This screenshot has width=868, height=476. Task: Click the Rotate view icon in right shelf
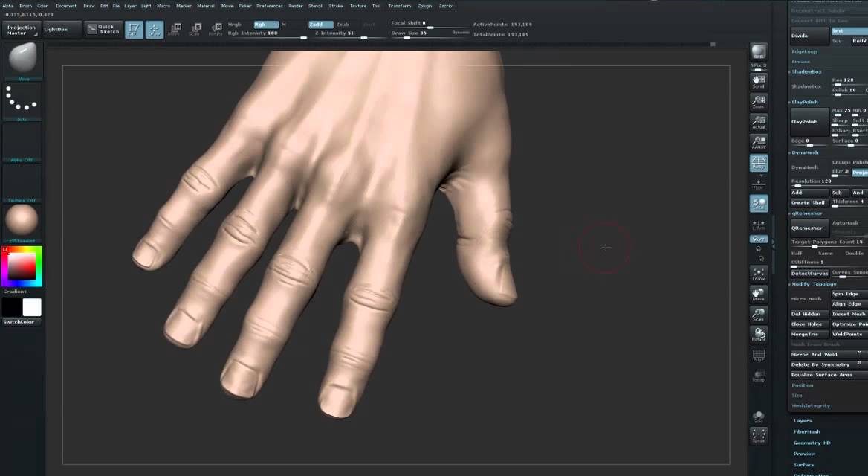point(759,335)
